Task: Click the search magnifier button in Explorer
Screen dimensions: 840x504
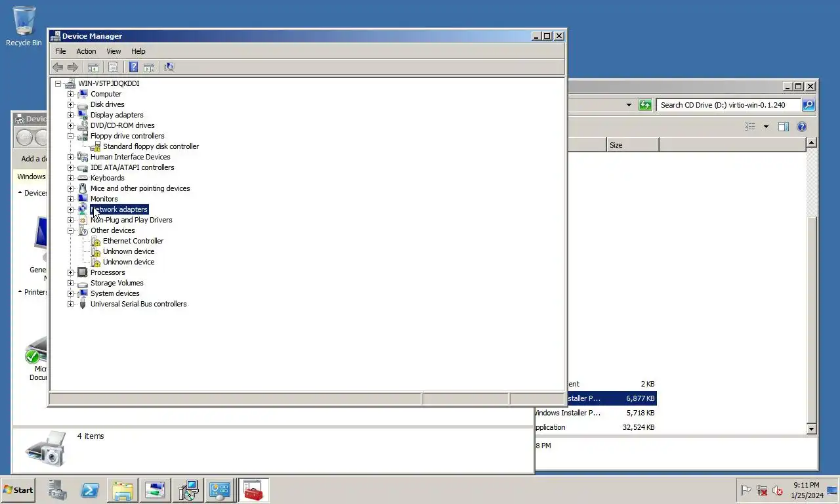Action: pos(808,105)
